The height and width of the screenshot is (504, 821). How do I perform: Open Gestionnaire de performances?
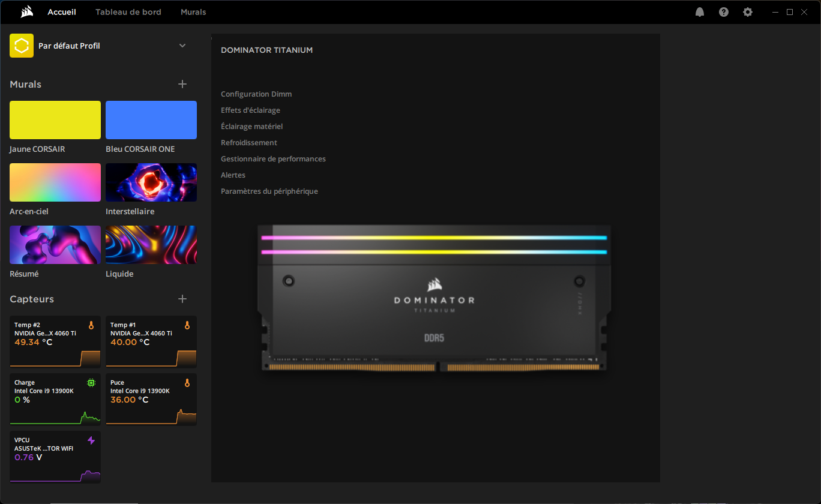[x=273, y=159]
